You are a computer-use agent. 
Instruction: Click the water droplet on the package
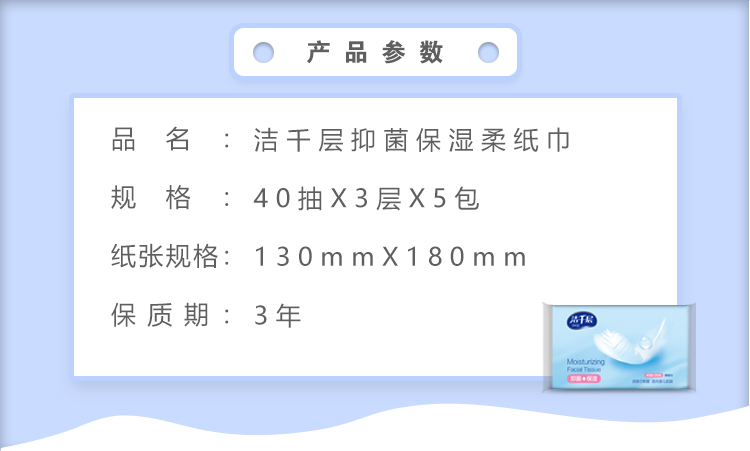click(x=645, y=342)
